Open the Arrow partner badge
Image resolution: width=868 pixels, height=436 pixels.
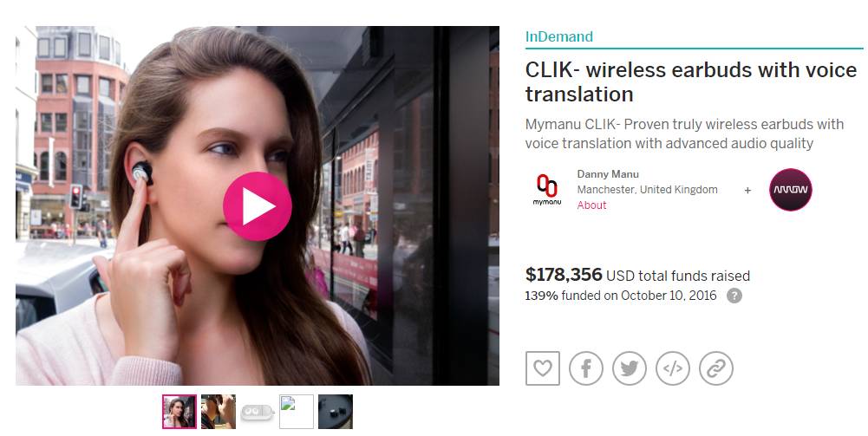(791, 189)
